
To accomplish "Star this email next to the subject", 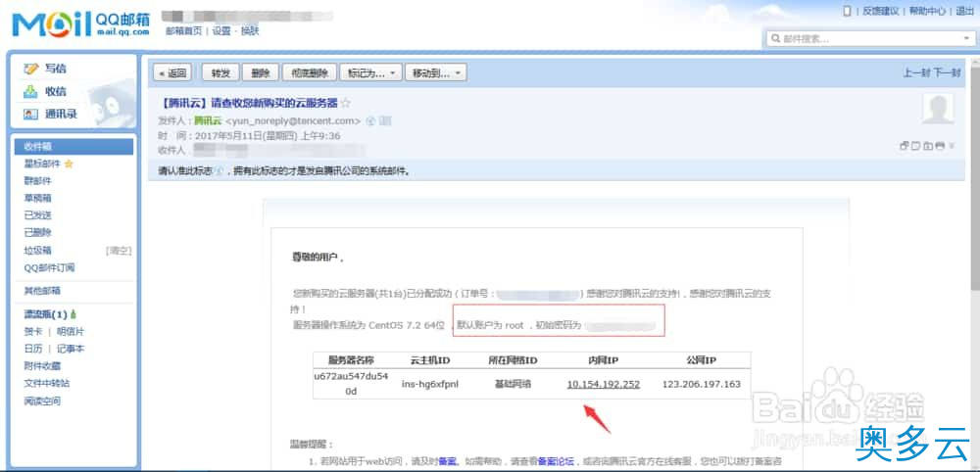I will pyautogui.click(x=345, y=103).
